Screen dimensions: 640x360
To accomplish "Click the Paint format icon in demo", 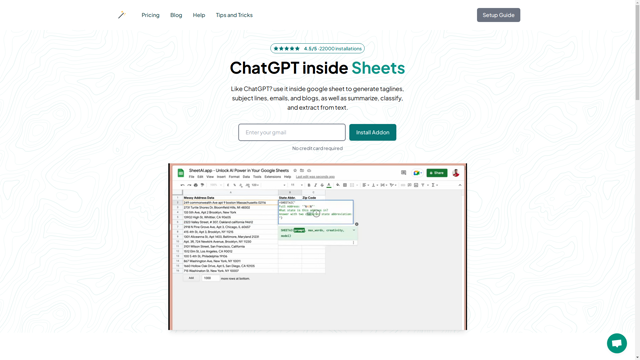I will coord(202,185).
